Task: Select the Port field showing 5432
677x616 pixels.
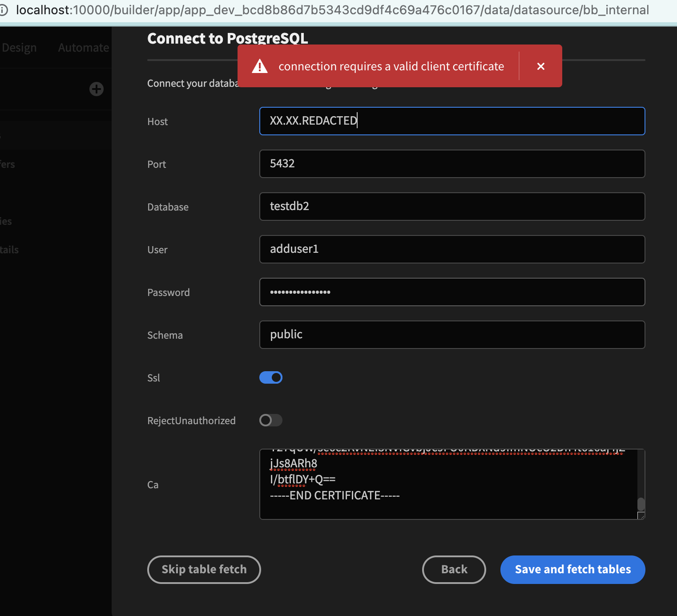Action: pyautogui.click(x=451, y=164)
